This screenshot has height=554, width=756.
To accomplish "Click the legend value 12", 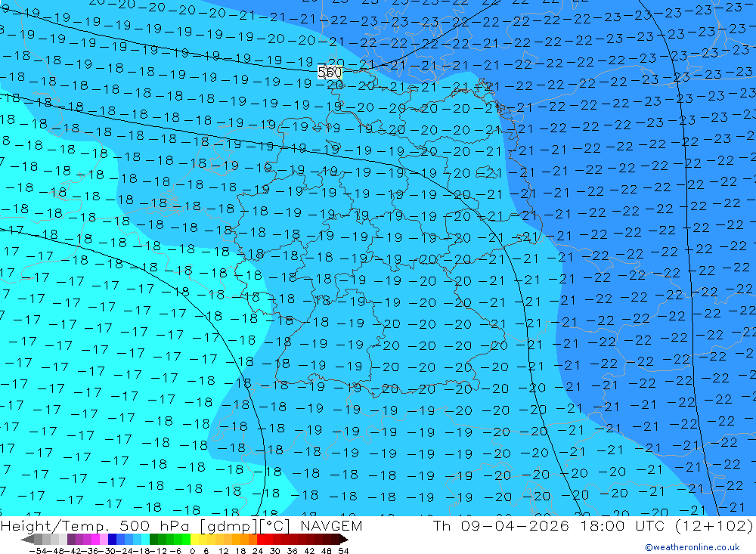I will click(224, 551).
